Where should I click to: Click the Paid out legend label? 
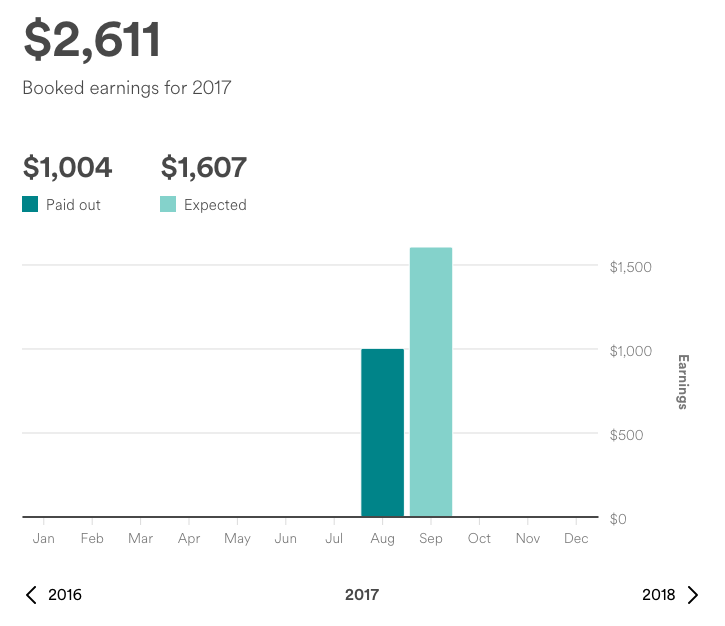pos(73,205)
